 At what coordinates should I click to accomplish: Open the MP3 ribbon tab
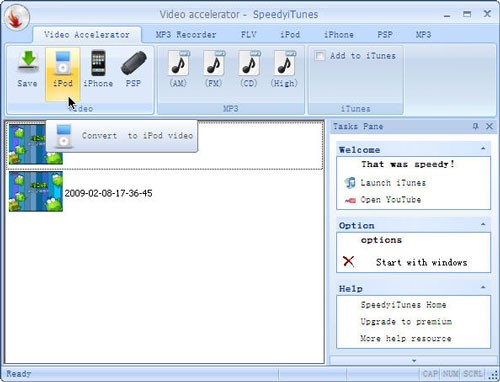(x=423, y=35)
